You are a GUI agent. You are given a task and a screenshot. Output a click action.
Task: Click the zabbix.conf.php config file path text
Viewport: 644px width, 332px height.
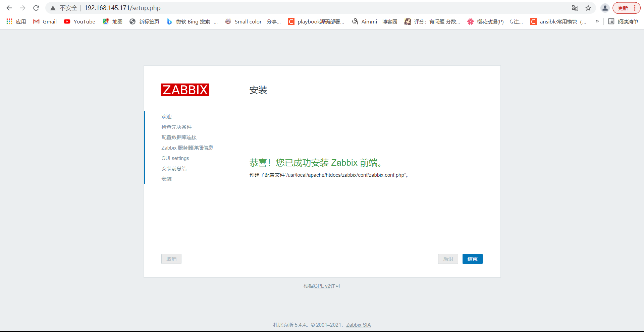click(329, 175)
